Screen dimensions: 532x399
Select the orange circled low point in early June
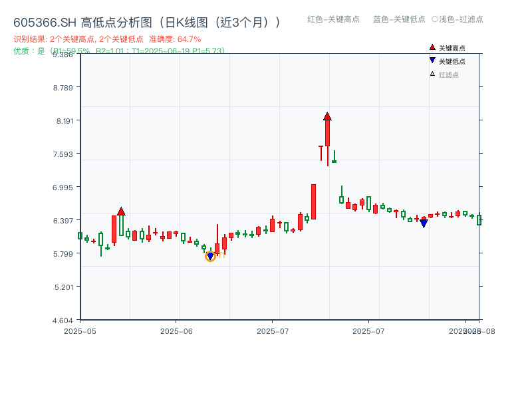[210, 256]
